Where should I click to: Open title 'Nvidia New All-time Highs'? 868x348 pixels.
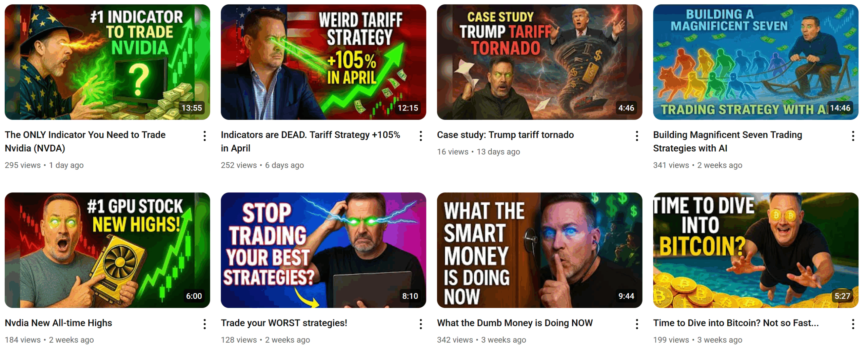[x=58, y=323]
